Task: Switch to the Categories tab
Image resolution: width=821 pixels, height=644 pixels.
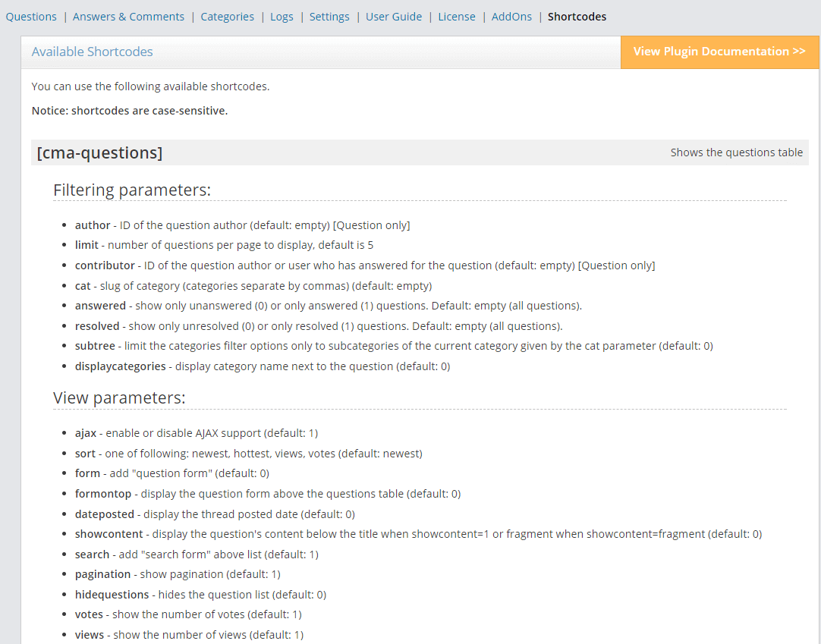Action: coord(227,16)
